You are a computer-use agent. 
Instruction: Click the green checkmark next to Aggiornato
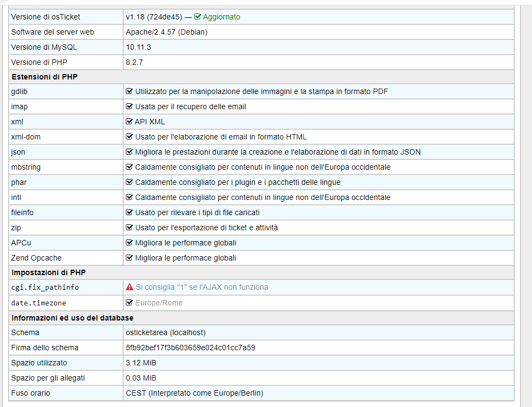pos(199,17)
